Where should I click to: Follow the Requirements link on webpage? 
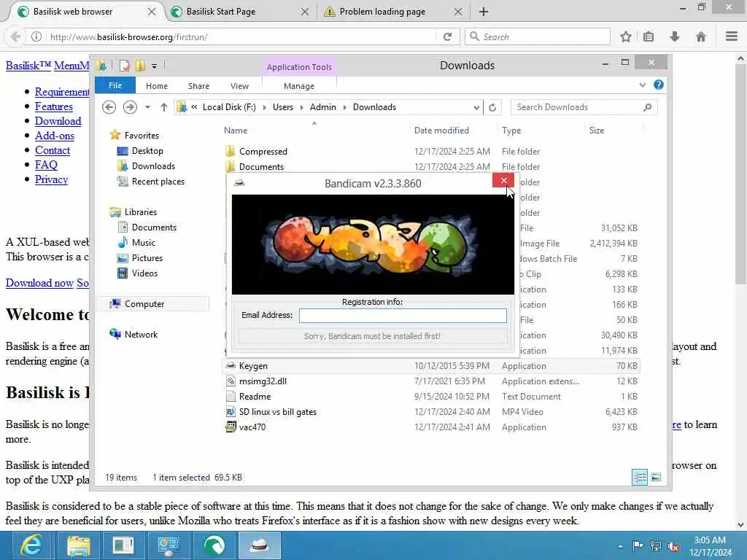click(x=62, y=92)
